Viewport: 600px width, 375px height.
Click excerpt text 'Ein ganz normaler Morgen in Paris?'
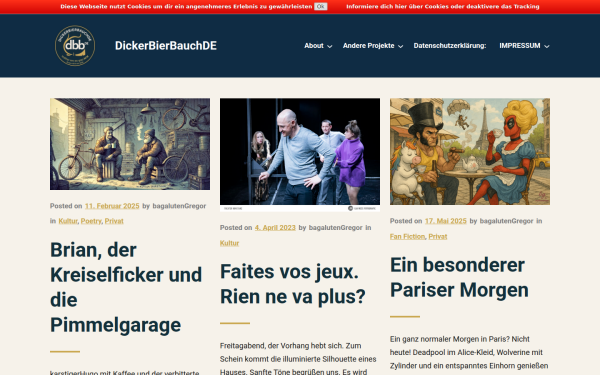[469, 352]
